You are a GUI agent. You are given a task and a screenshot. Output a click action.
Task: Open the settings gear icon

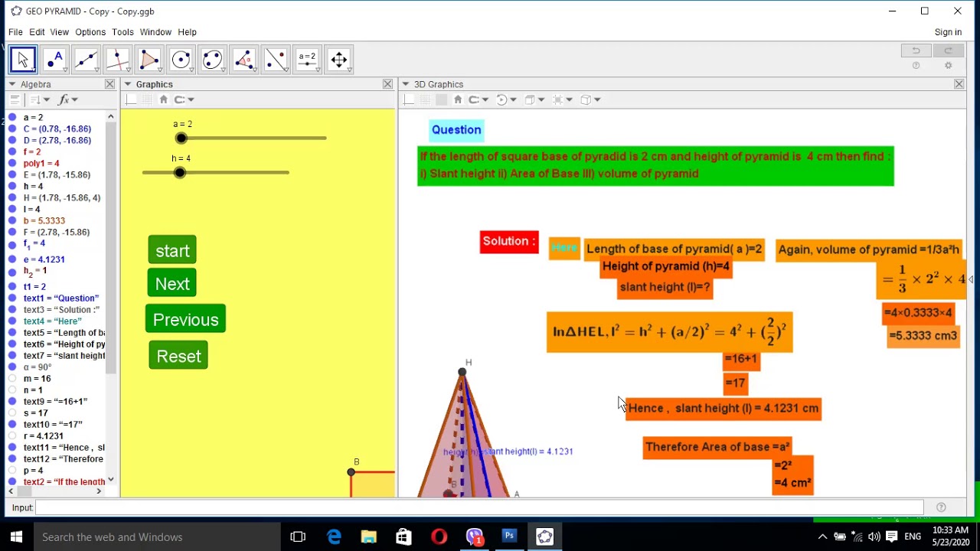pyautogui.click(x=948, y=66)
